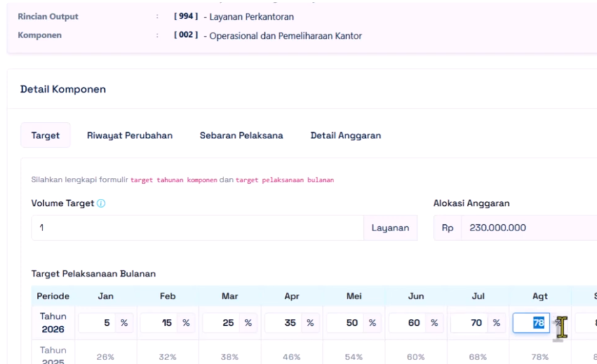
Task: Click the Apr 2026 target input showing 35
Action: pos(283,323)
